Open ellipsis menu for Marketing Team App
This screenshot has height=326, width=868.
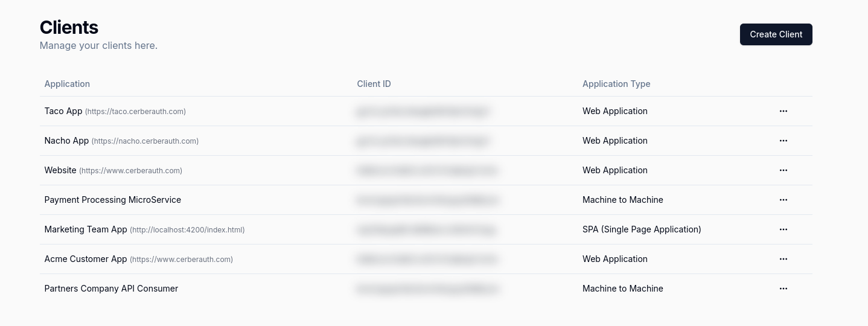pyautogui.click(x=783, y=229)
